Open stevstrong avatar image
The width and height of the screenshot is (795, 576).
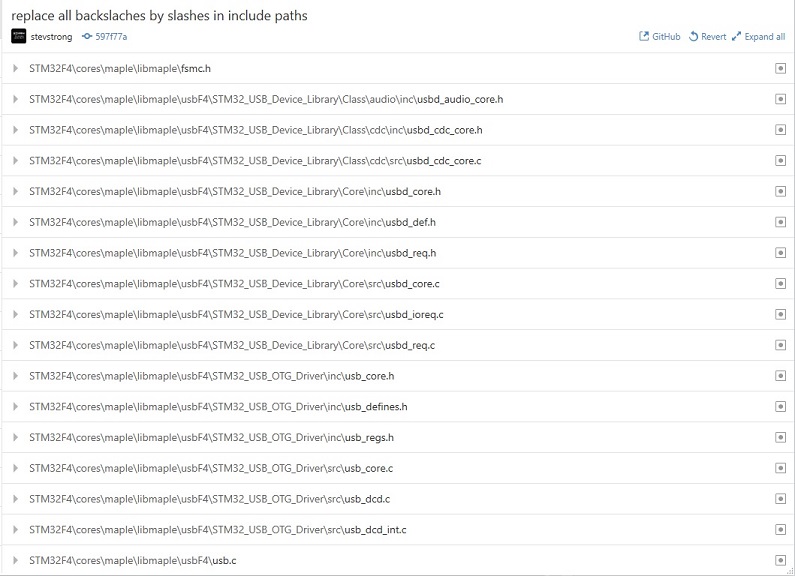tap(19, 37)
